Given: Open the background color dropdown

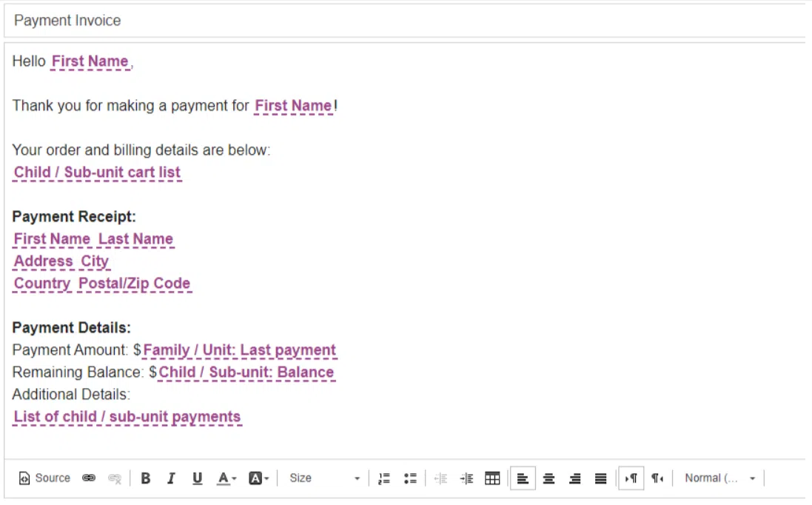Looking at the screenshot, I should pos(258,478).
